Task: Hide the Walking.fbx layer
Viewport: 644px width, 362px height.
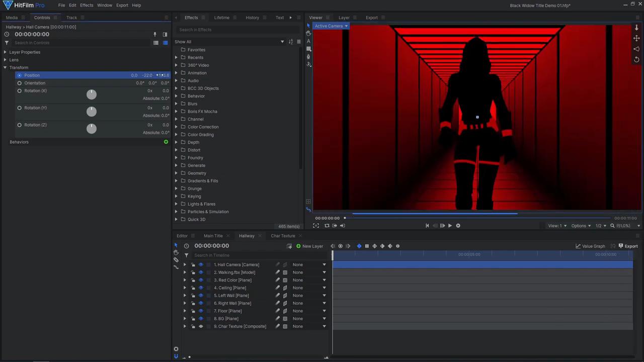Action: point(201,273)
